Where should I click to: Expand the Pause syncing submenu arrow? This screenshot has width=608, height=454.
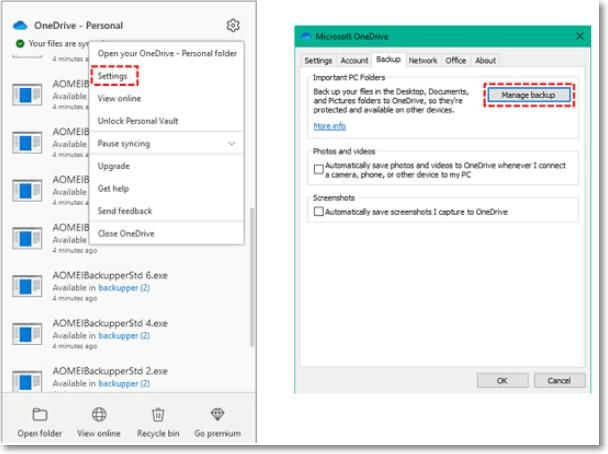point(231,143)
